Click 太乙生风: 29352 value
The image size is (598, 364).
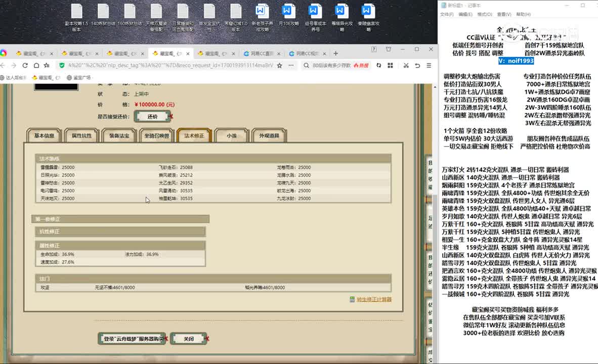pos(176,183)
